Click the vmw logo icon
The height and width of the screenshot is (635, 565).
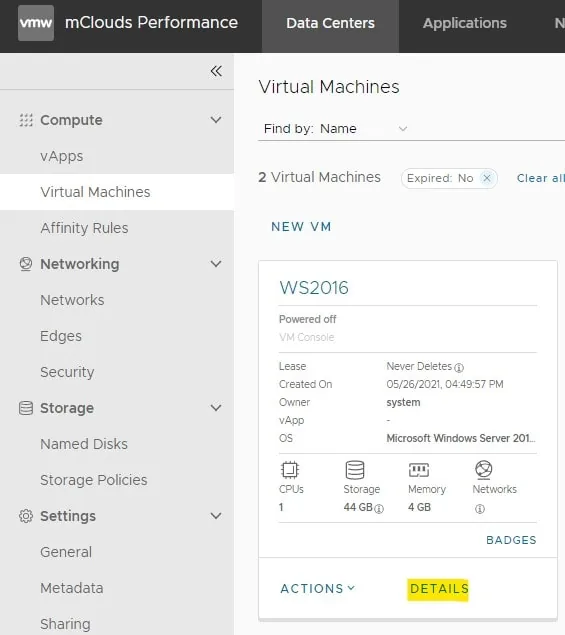[x=36, y=23]
